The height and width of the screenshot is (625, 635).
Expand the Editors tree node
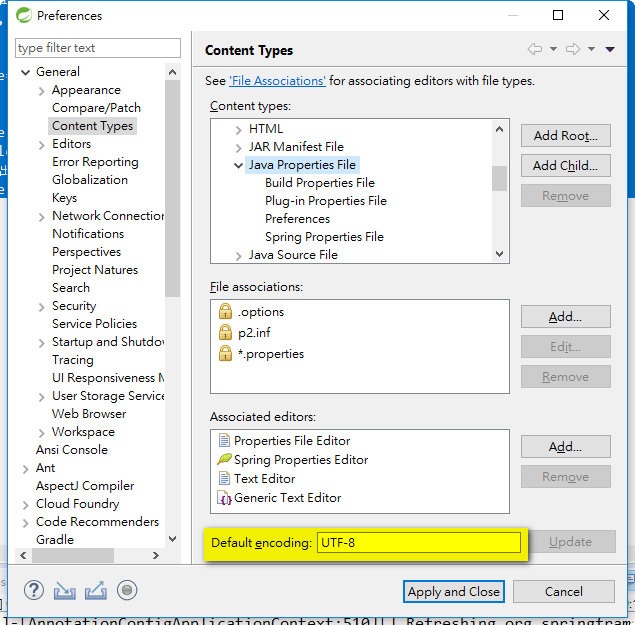(41, 145)
